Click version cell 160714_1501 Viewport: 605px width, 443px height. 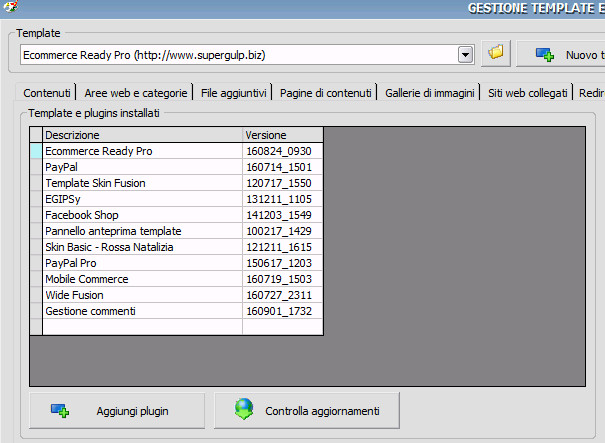[x=282, y=167]
